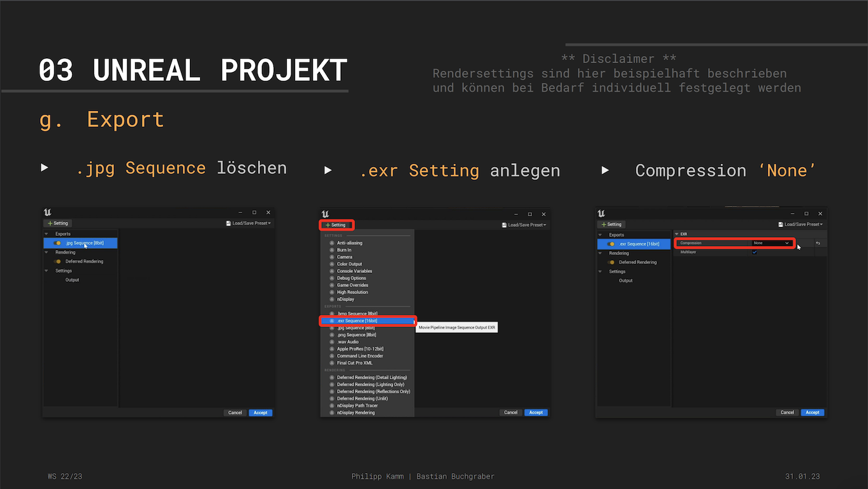Uncheck the Multilayer checkbox
This screenshot has width=868, height=489.
click(x=755, y=252)
